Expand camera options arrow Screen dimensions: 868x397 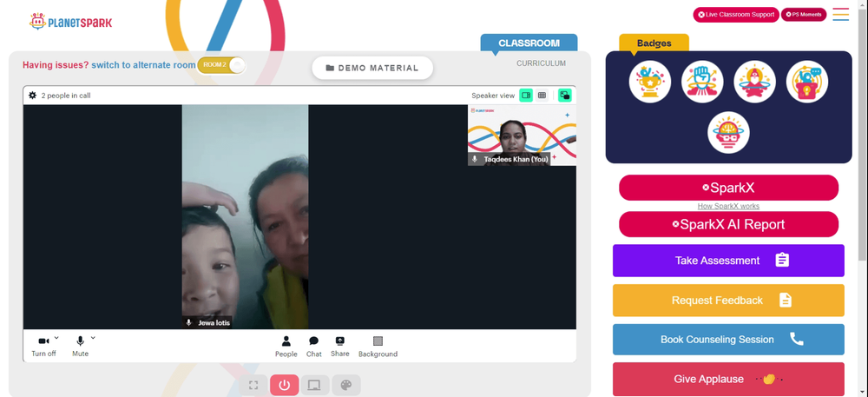click(x=56, y=337)
